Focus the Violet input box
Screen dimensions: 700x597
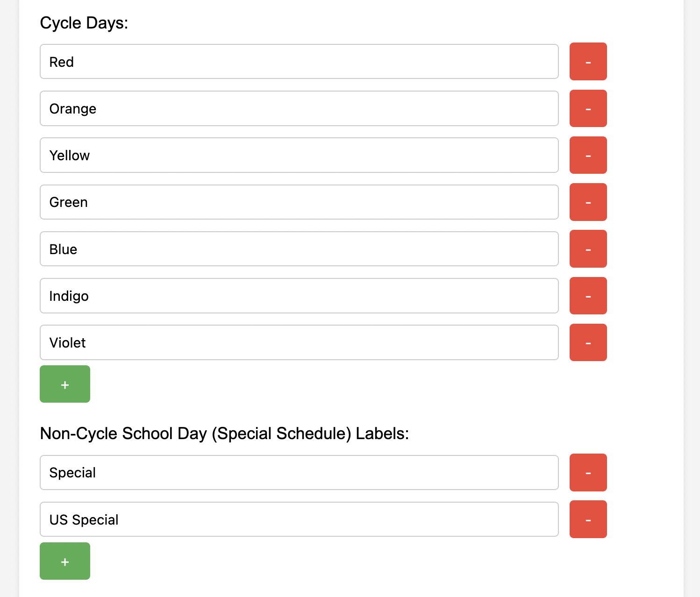[299, 342]
